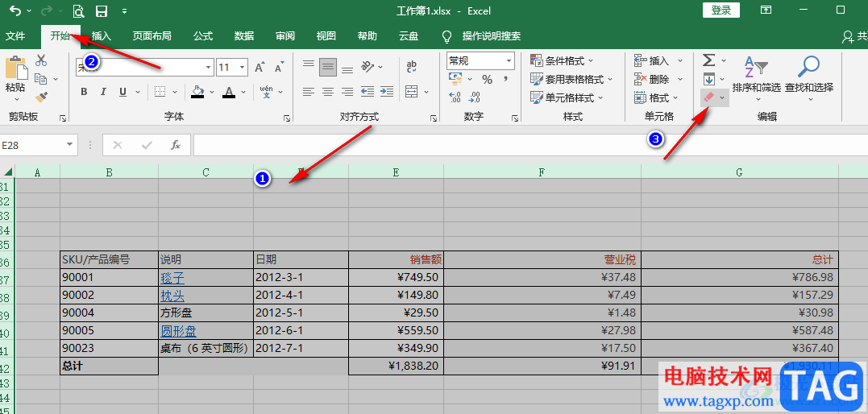Screen dimensions: 868x414
Task: Open the 圆形盘 hyperlink
Action: pyautogui.click(x=179, y=331)
